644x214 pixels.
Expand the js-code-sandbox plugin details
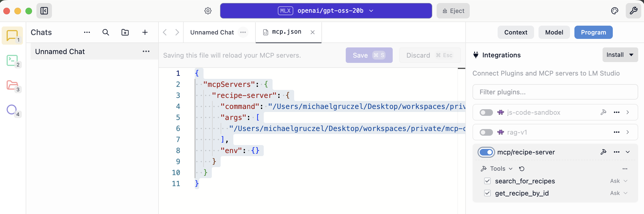(628, 112)
